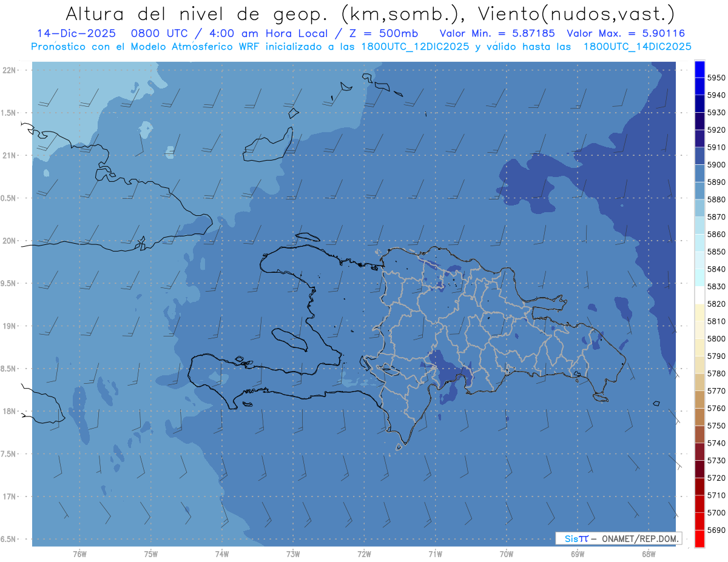Click the '5690' colorbar label
This screenshot has height=562, width=728.
[716, 530]
